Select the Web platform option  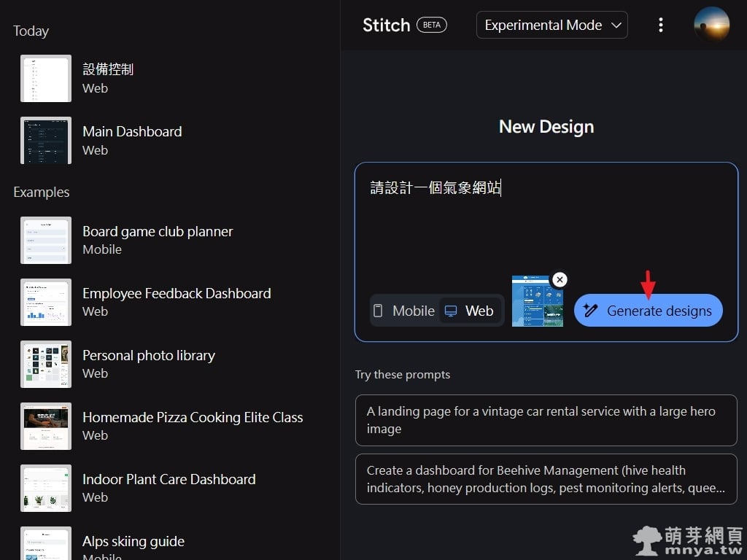(470, 311)
